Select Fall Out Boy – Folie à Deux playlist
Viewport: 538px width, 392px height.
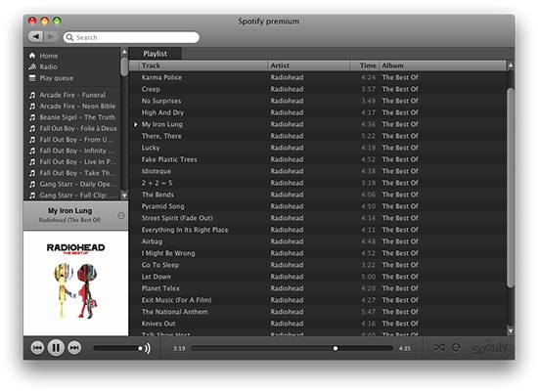click(78, 129)
